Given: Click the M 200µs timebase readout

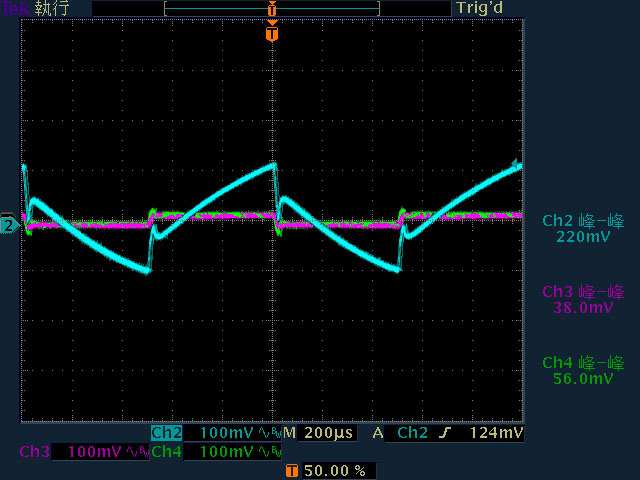Looking at the screenshot, I should [x=318, y=433].
